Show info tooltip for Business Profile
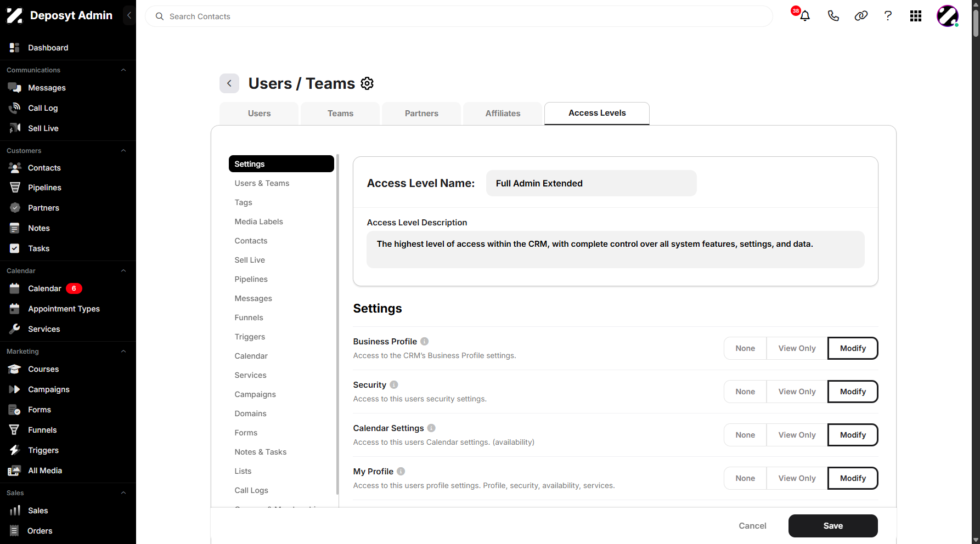 [x=424, y=341]
